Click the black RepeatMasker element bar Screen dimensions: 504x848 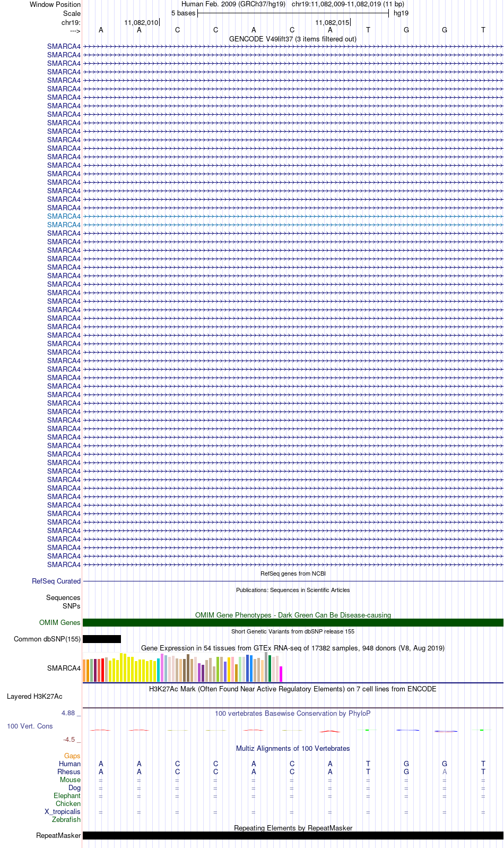point(293,835)
